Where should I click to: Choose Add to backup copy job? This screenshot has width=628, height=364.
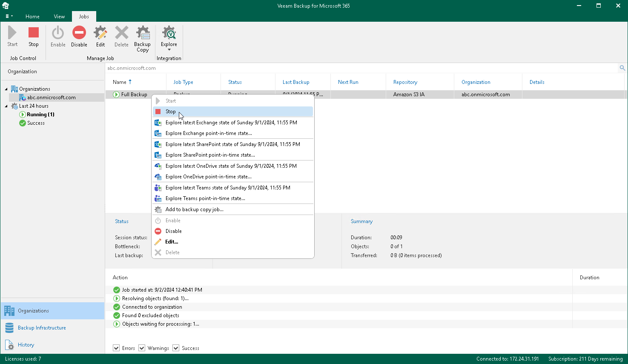233,209
